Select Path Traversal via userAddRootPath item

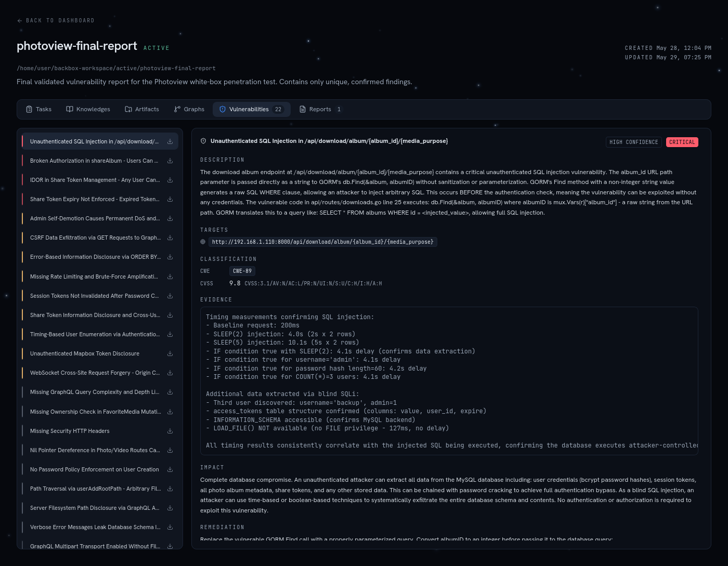[x=100, y=489]
